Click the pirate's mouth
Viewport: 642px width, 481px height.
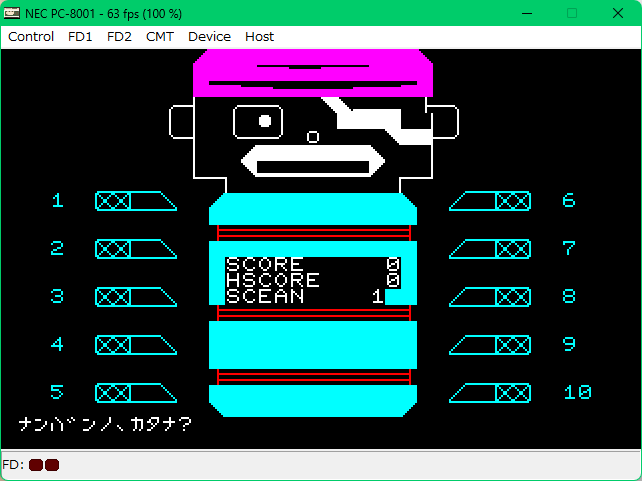(313, 161)
